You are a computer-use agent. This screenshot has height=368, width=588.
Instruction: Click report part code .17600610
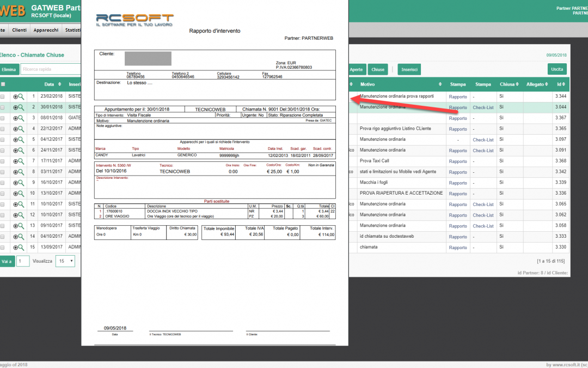point(114,212)
